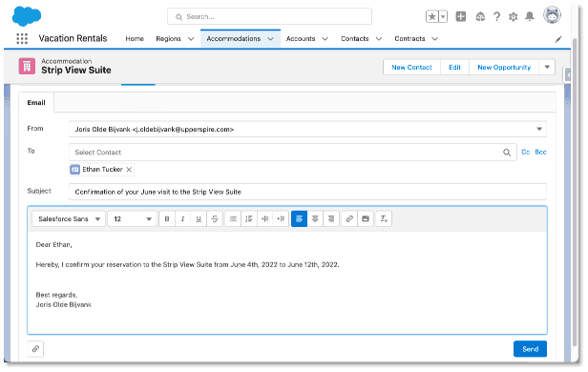This screenshot has width=588, height=372.
Task: Toggle strikethrough formatting
Action: coord(215,218)
